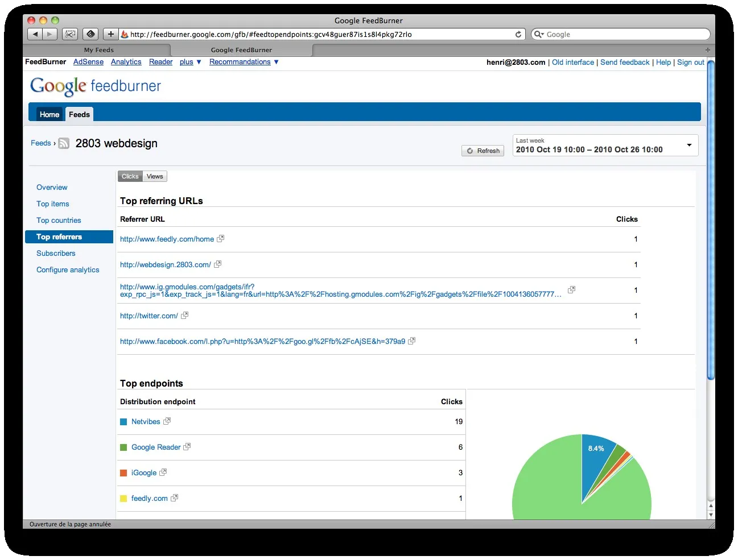Click the add bookmark plus button

point(111,34)
